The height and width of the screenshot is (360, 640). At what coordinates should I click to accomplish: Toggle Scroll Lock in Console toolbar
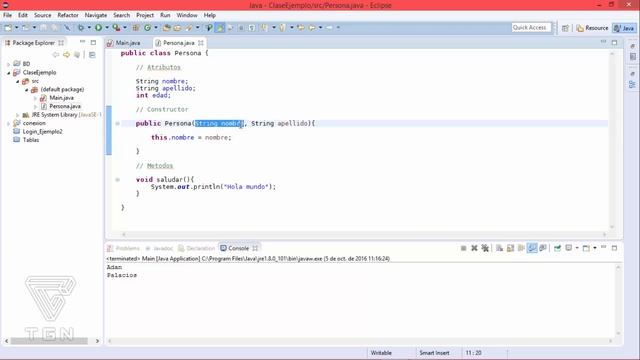[510, 248]
